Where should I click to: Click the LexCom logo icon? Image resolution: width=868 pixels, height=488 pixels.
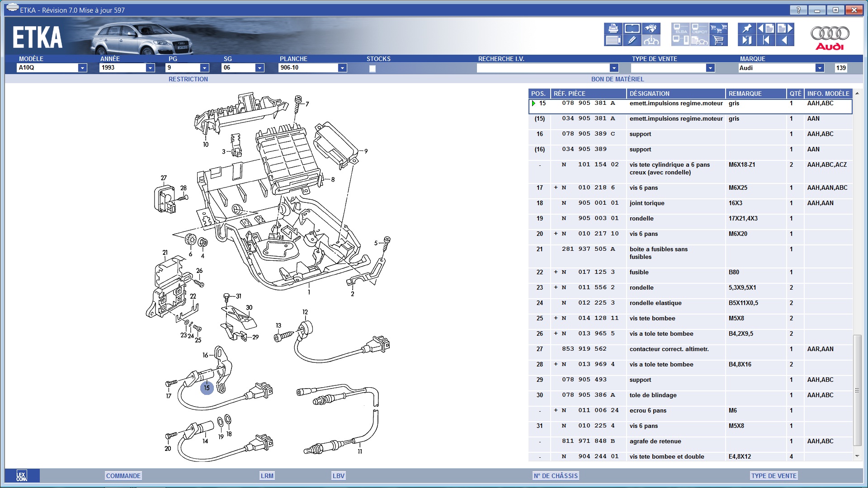[x=22, y=475]
